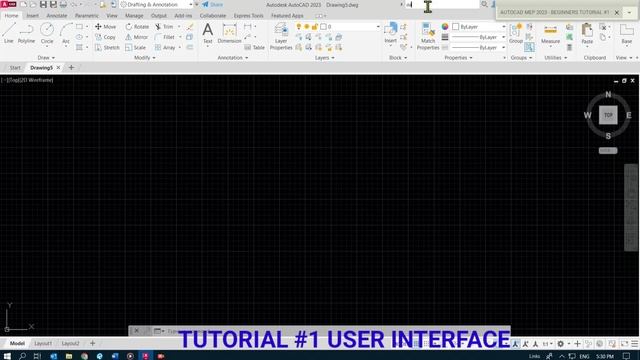
Task: Select the Dimension tool
Action: click(229, 33)
